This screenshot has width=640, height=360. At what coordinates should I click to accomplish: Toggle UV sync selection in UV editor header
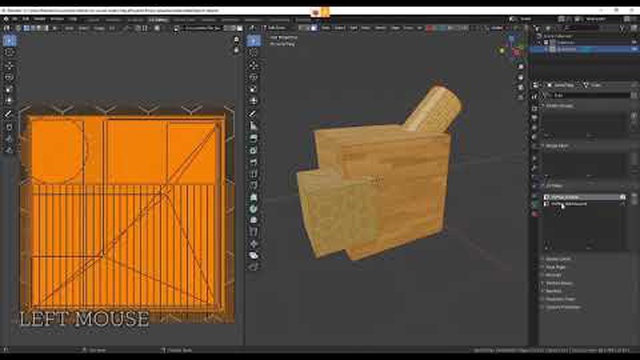[x=18, y=28]
